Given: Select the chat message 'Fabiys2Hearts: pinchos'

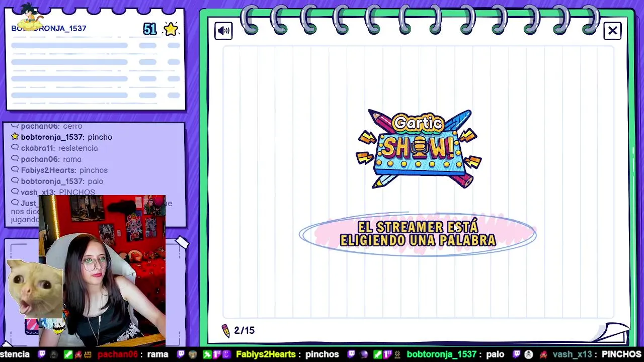Looking at the screenshot, I should pyautogui.click(x=64, y=170).
